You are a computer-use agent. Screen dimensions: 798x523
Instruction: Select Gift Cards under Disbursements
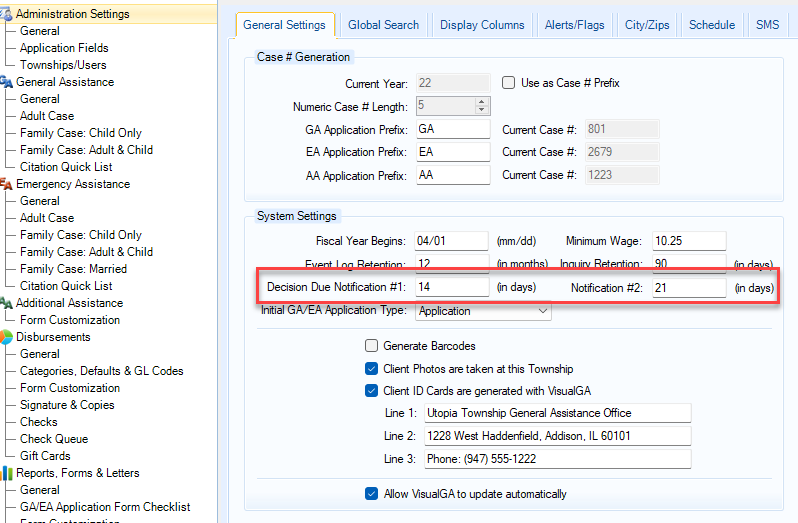45,456
